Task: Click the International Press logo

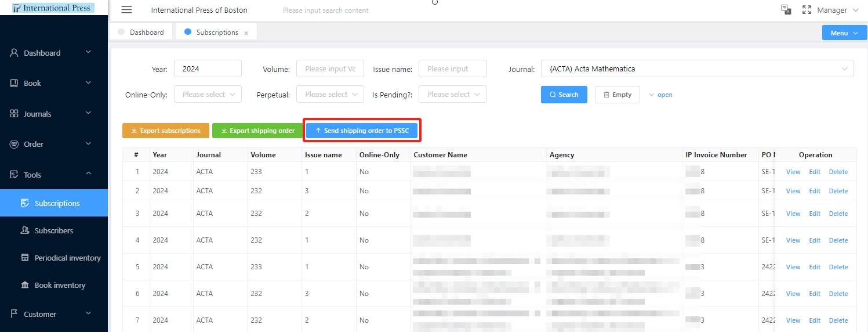Action: [x=53, y=8]
